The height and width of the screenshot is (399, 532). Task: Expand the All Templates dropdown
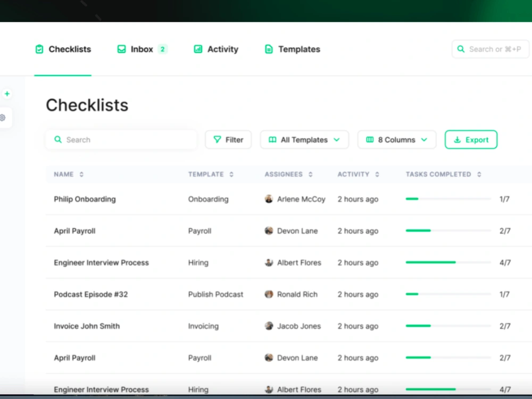[x=304, y=140]
